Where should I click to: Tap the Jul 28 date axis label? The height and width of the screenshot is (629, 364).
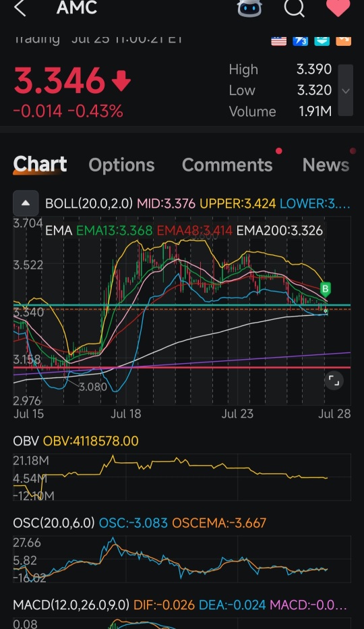coord(334,414)
